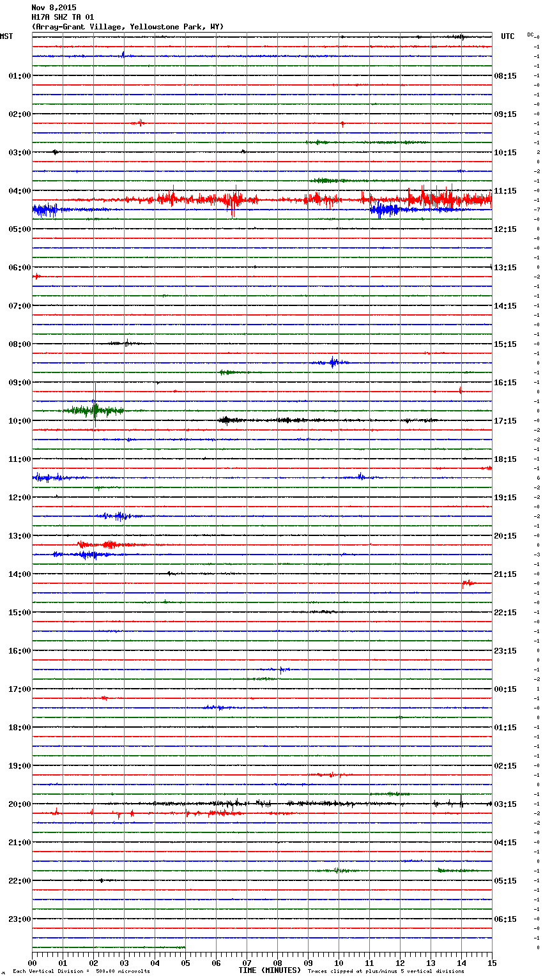Click the 15:00 MST time label
The width and height of the screenshot is (543, 980).
[20, 613]
